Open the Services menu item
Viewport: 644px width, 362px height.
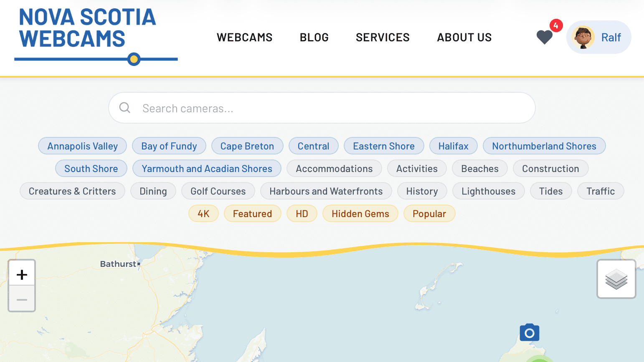click(383, 38)
